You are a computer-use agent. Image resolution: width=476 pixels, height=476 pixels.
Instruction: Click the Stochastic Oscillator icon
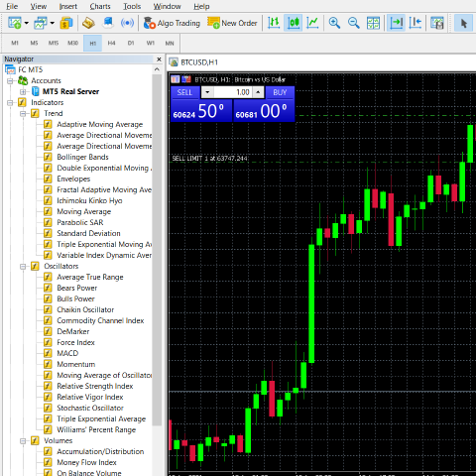tap(48, 408)
